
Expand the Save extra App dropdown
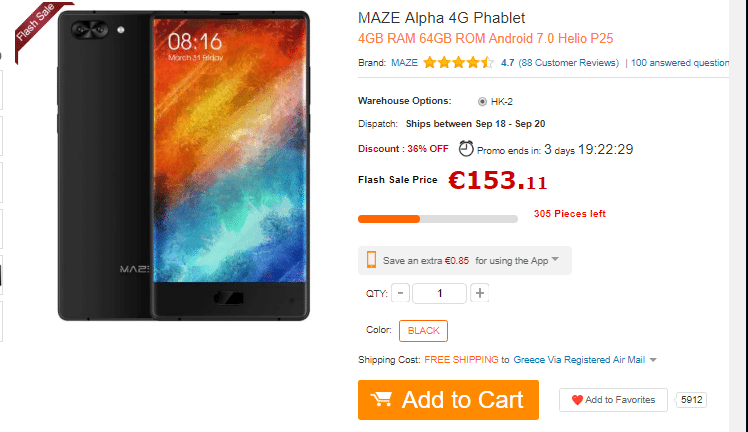555,260
